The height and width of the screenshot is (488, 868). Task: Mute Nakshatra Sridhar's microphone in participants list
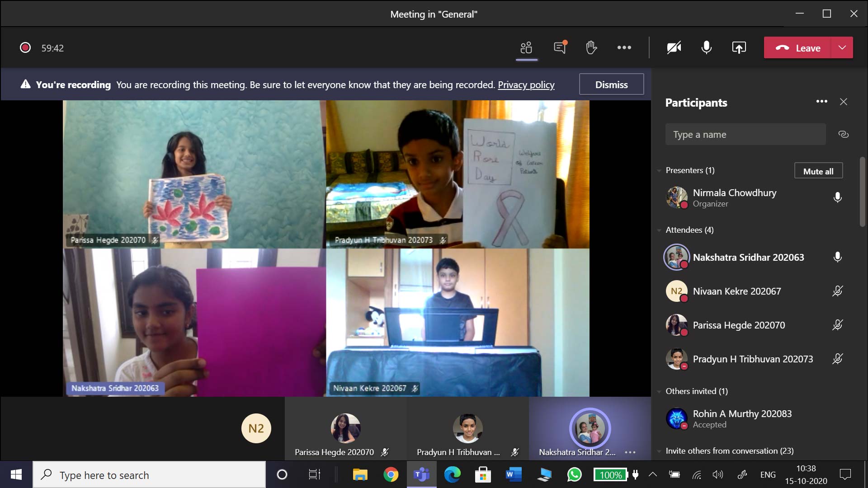[x=837, y=257]
